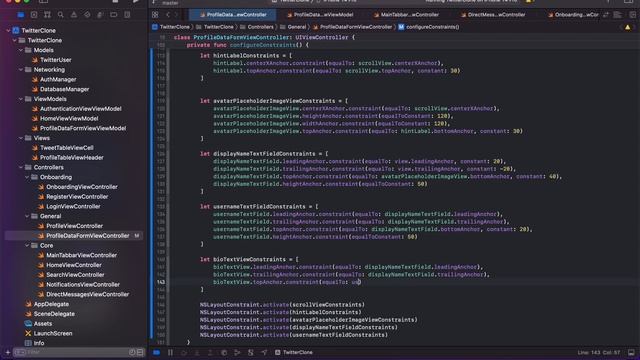Screen dimensions: 640x360
Task: Toggle breakpoints activation in debug bar
Action: (157, 352)
